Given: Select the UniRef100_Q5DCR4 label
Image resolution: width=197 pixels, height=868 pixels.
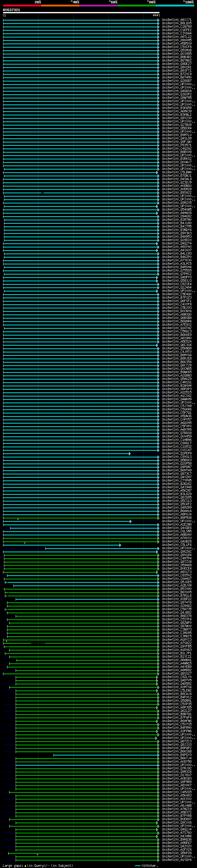Looking at the screenshot, I should (177, 128).
